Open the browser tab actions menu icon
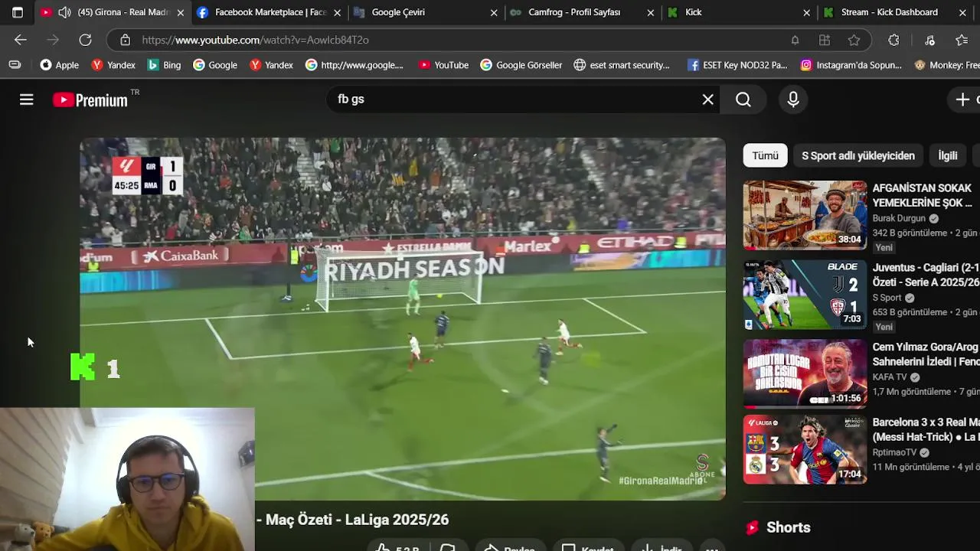Viewport: 980px width, 551px height. tap(18, 12)
